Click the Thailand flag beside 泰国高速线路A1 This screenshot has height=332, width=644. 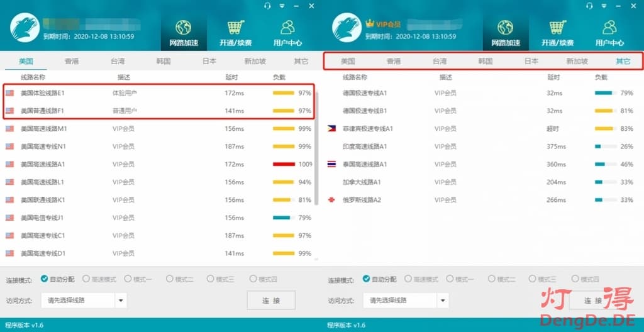coord(332,164)
